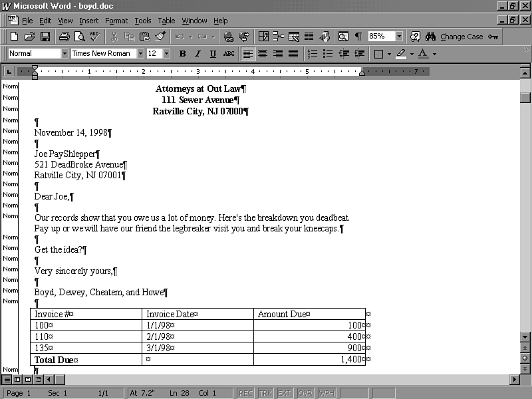Click the numbered list icon

coord(313,54)
